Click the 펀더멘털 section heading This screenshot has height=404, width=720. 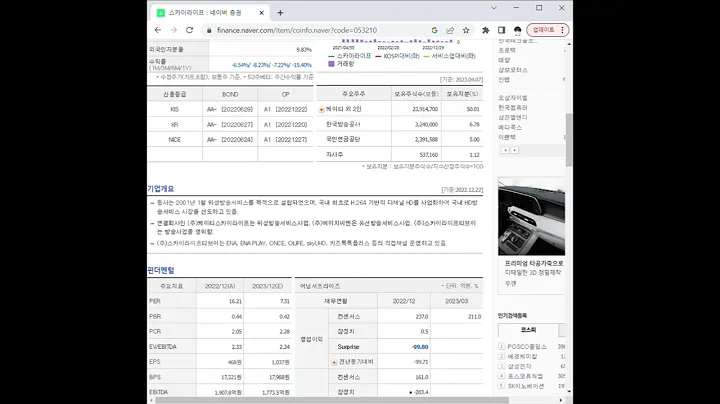pyautogui.click(x=161, y=270)
